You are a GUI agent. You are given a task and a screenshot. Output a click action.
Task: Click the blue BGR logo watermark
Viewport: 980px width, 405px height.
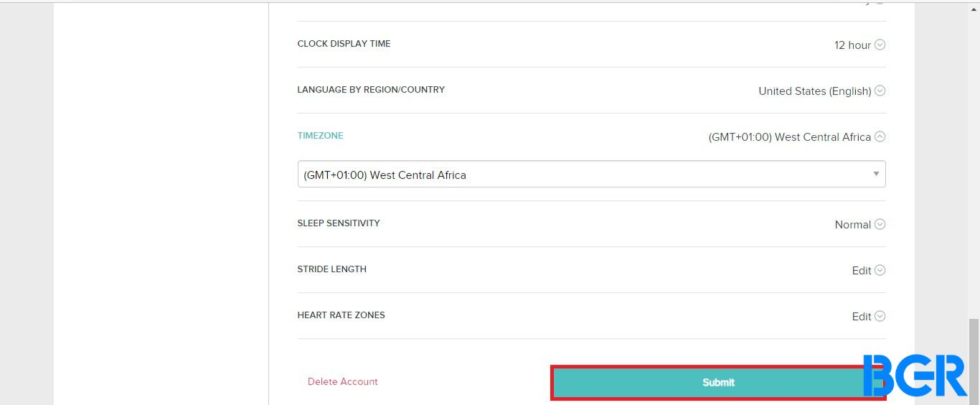click(x=915, y=376)
